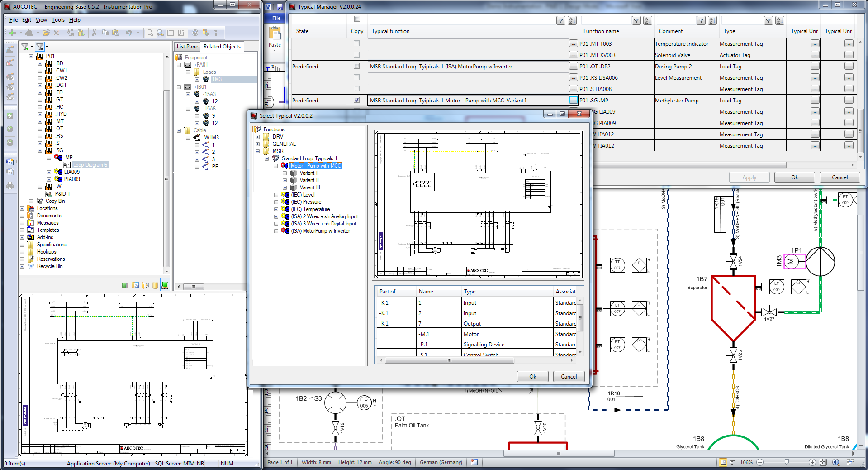Click the open folder toolbar icon
The image size is (868, 470).
46,33
